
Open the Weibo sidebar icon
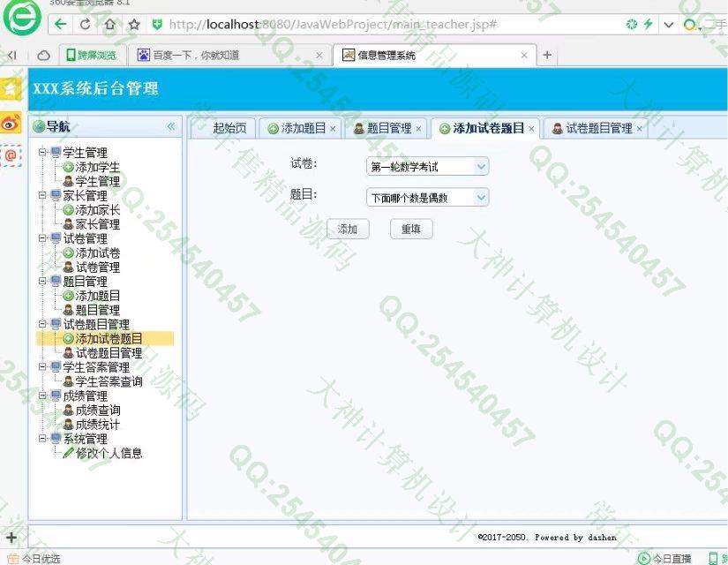(x=11, y=123)
